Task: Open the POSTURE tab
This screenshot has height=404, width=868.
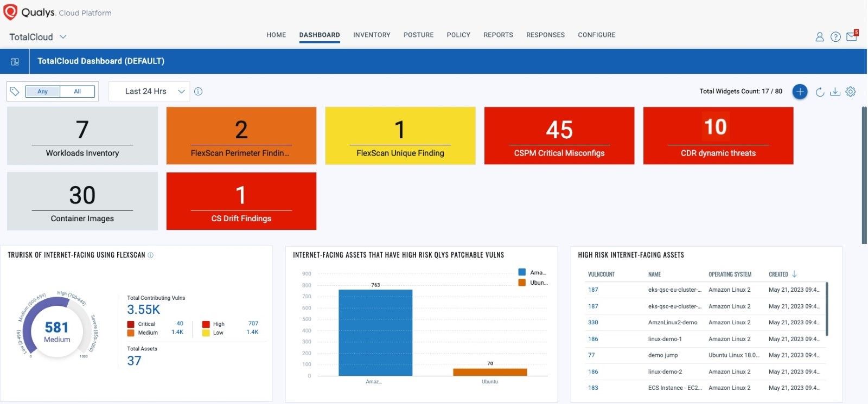Action: pyautogui.click(x=418, y=35)
